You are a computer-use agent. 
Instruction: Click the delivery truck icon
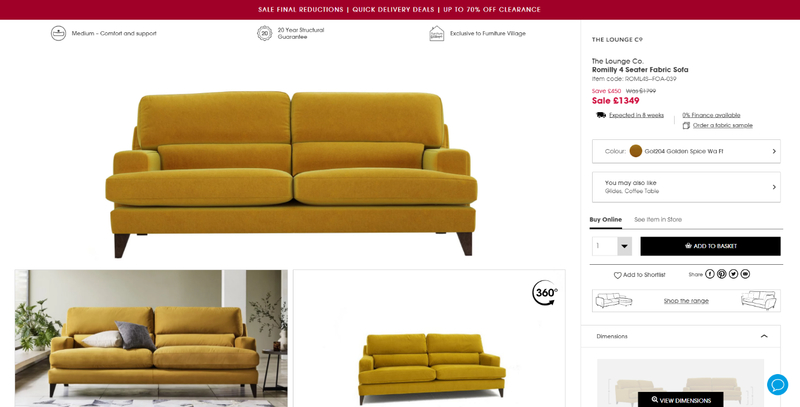[x=601, y=115]
